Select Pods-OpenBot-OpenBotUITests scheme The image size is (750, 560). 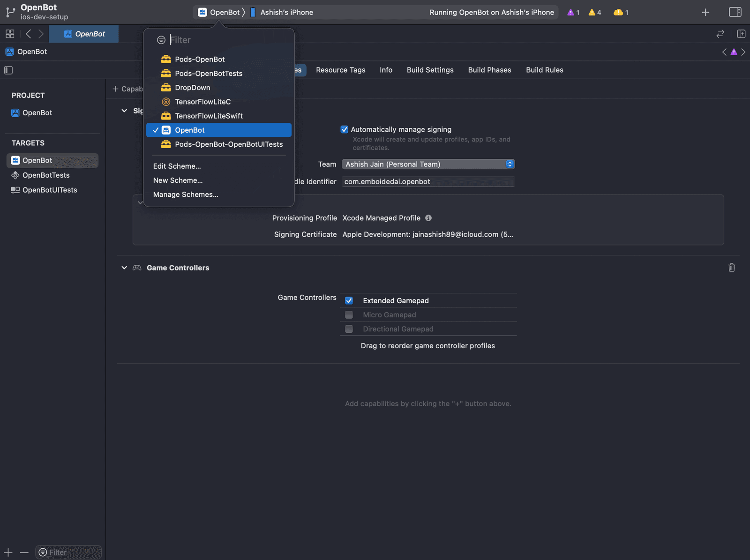pos(219,144)
